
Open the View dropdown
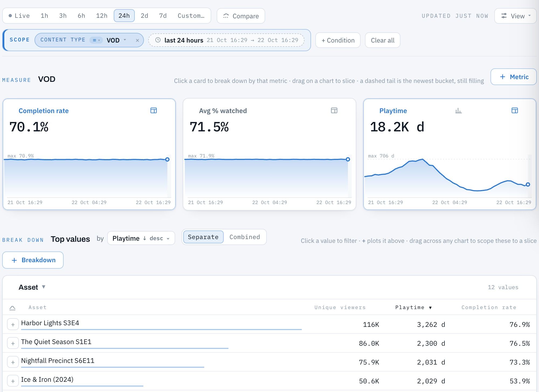516,16
